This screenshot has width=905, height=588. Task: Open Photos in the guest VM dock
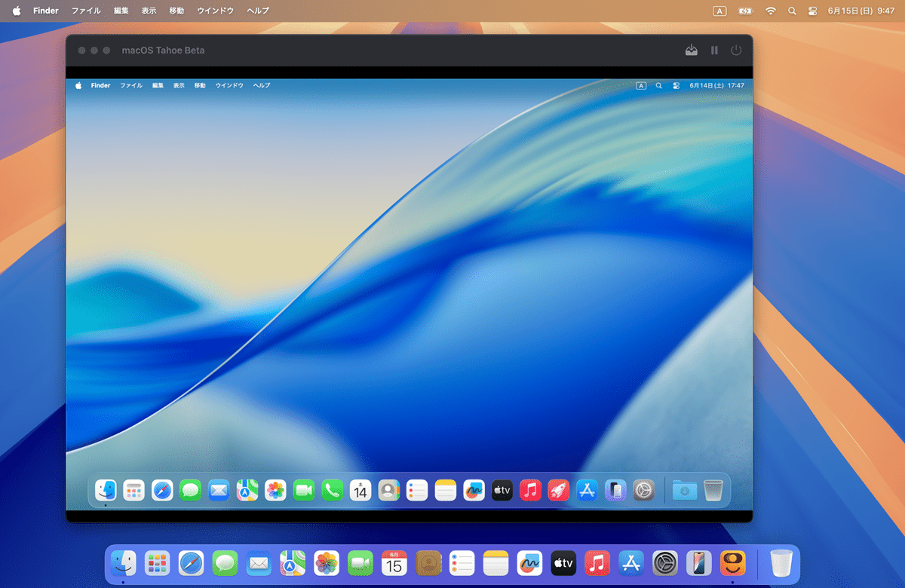point(275,491)
